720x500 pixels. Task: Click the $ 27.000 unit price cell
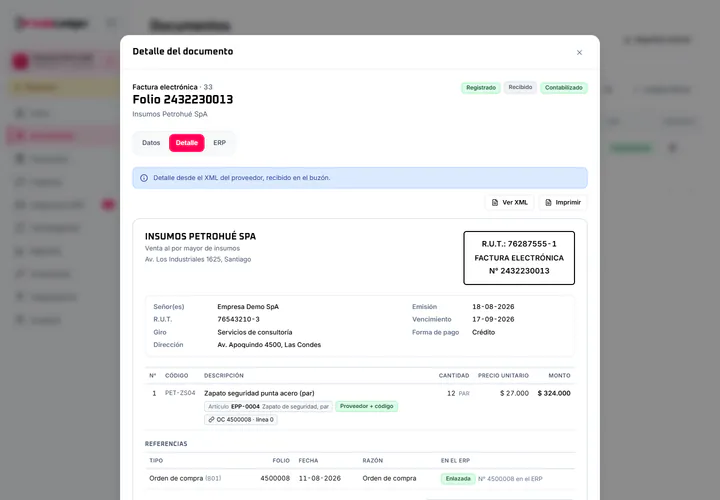click(514, 393)
